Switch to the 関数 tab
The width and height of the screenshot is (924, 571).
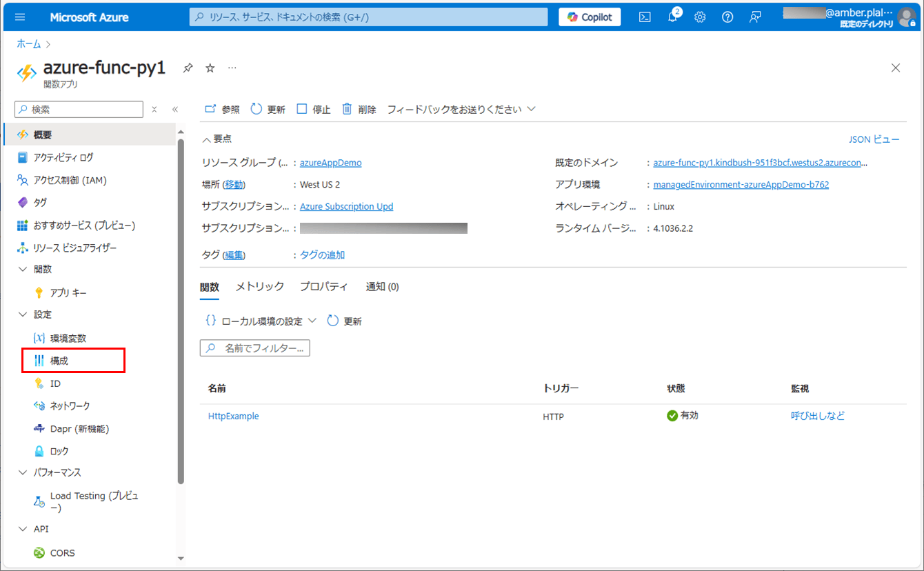(210, 287)
